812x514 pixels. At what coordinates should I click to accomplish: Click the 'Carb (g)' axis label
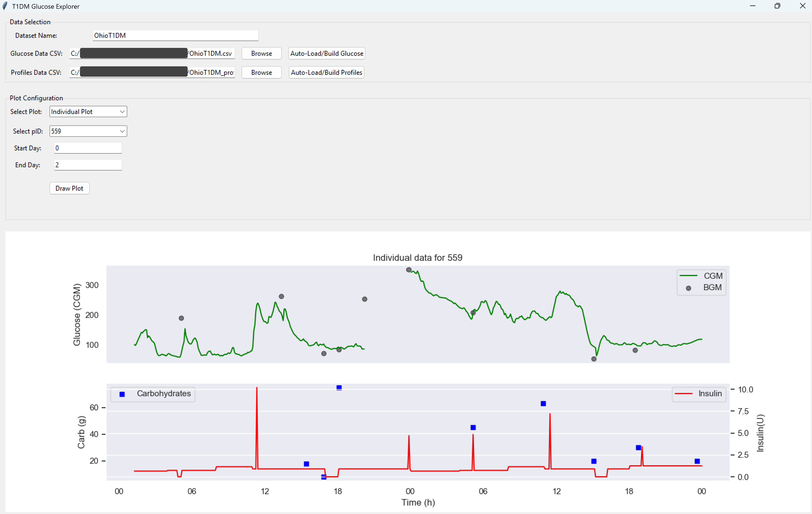[81, 432]
